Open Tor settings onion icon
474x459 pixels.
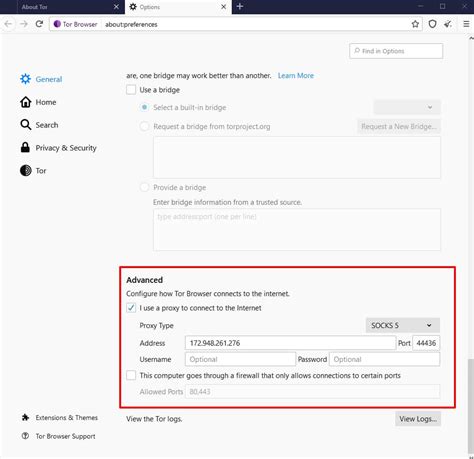pyautogui.click(x=25, y=170)
